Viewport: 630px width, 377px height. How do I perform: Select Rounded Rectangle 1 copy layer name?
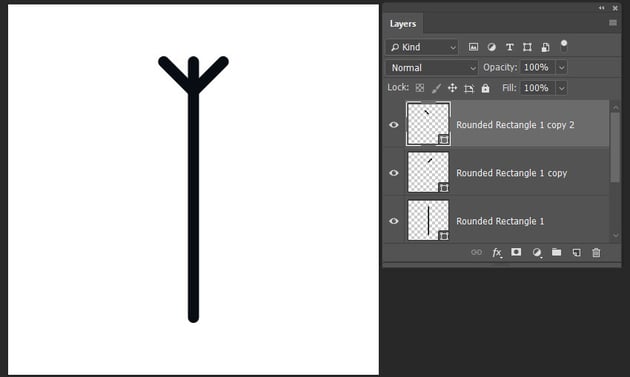[x=511, y=173]
